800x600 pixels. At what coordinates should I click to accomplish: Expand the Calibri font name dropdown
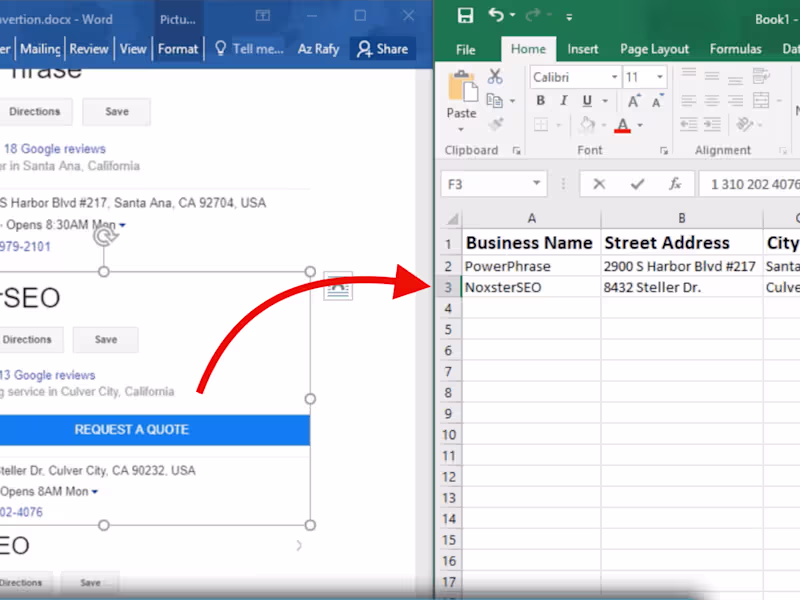[x=613, y=77]
